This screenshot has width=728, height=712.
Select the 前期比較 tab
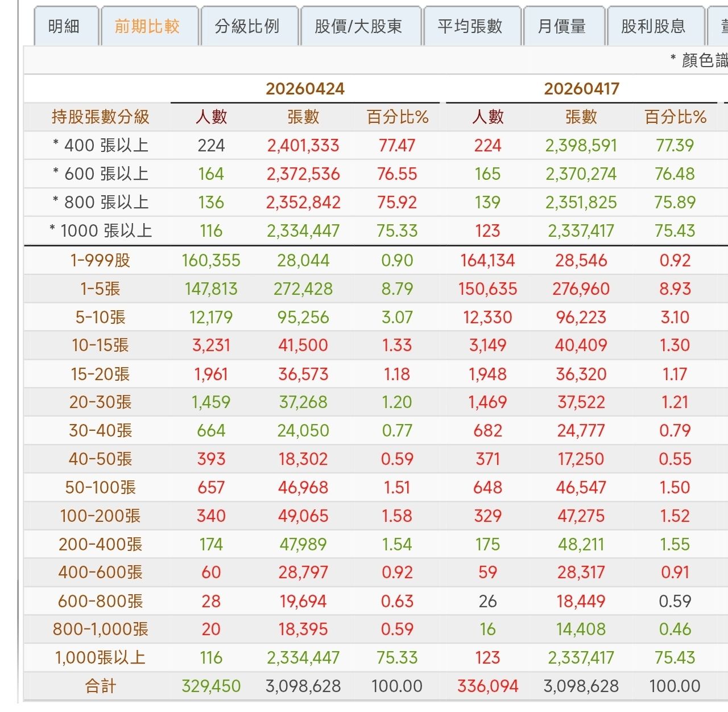point(147,26)
